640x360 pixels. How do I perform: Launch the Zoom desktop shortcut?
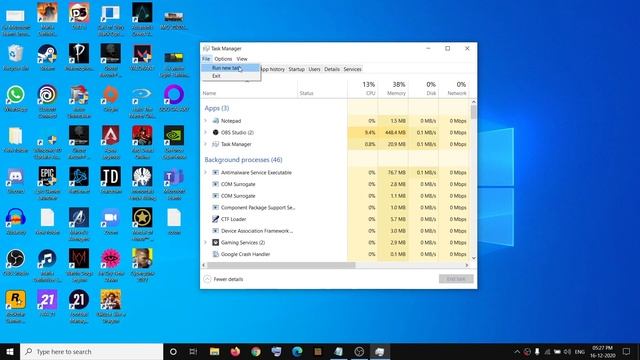coord(111,222)
